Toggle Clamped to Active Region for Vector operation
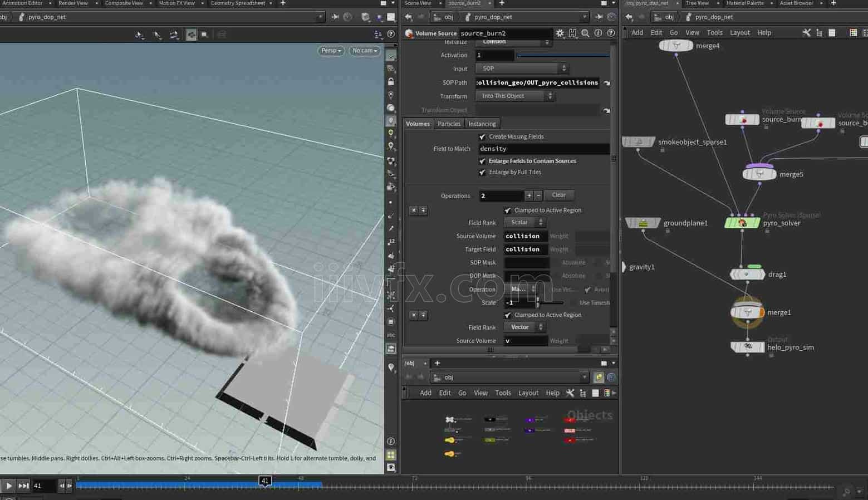Viewport: 868px width, 500px height. click(x=507, y=315)
